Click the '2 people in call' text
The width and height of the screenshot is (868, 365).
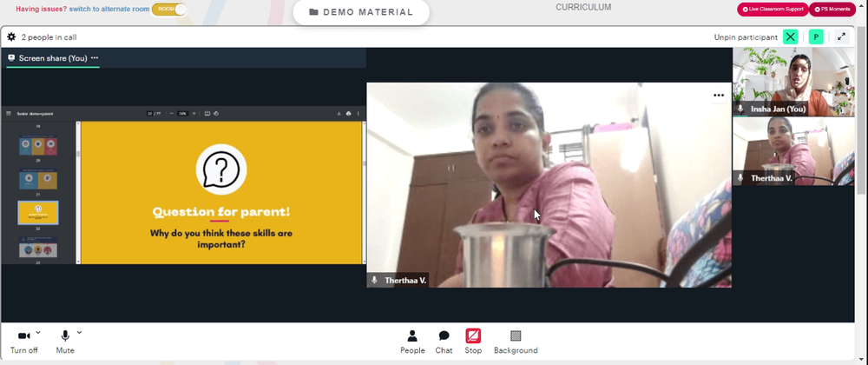pos(49,37)
